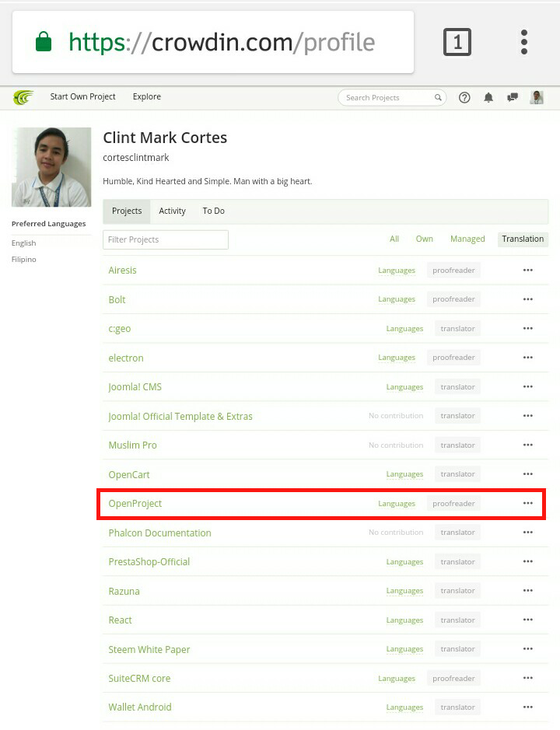The image size is (560, 730).
Task: Click the translator badge for Joomla! CMS
Action: click(457, 386)
